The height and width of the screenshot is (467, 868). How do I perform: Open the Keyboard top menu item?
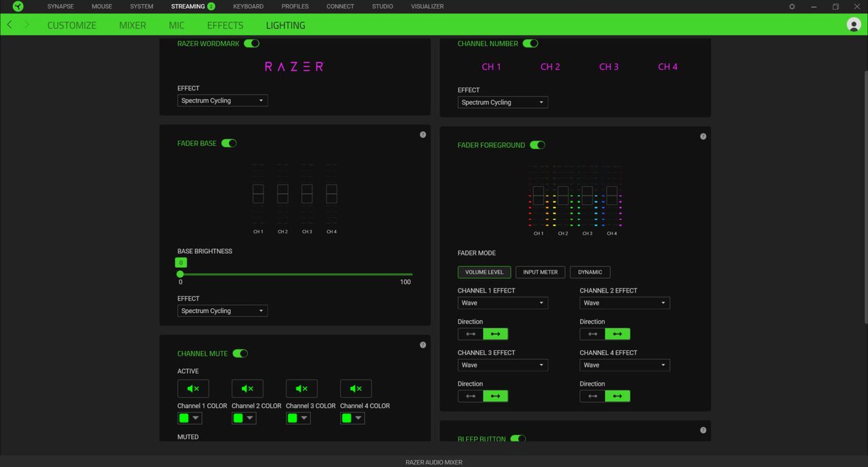pyautogui.click(x=248, y=6)
